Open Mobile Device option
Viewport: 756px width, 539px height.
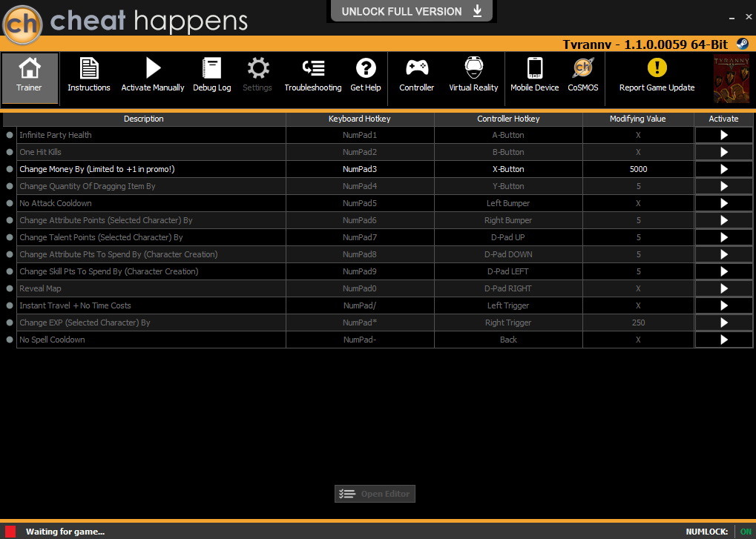pos(535,75)
